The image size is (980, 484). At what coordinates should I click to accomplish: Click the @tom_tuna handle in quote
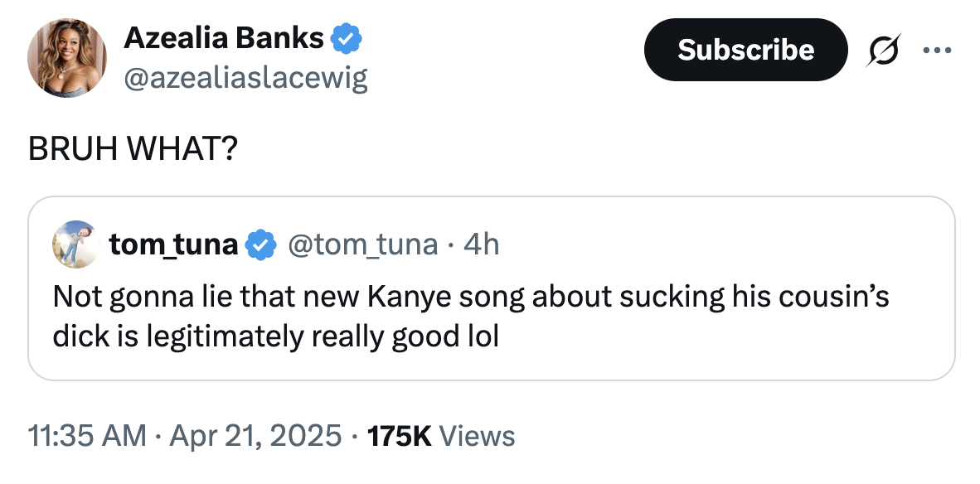[x=362, y=244]
